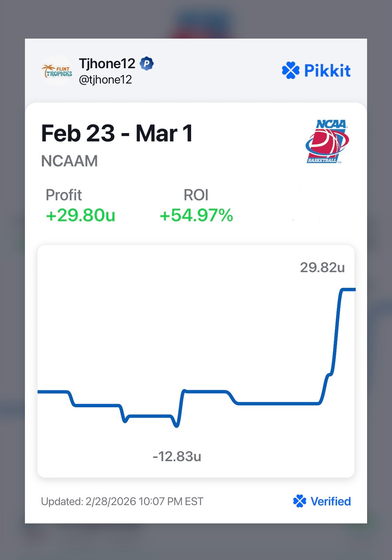Screen dimensions: 392x560
Task: Click the clover icon next to Verified
Action: 300,501
